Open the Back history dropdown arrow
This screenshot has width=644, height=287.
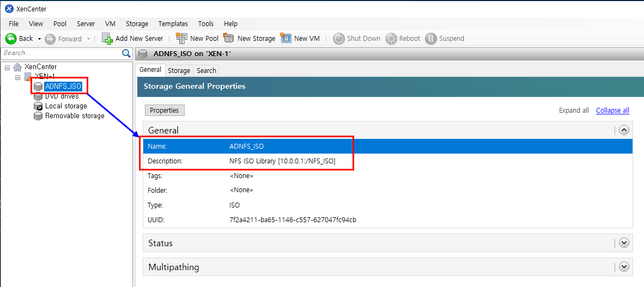click(x=39, y=39)
